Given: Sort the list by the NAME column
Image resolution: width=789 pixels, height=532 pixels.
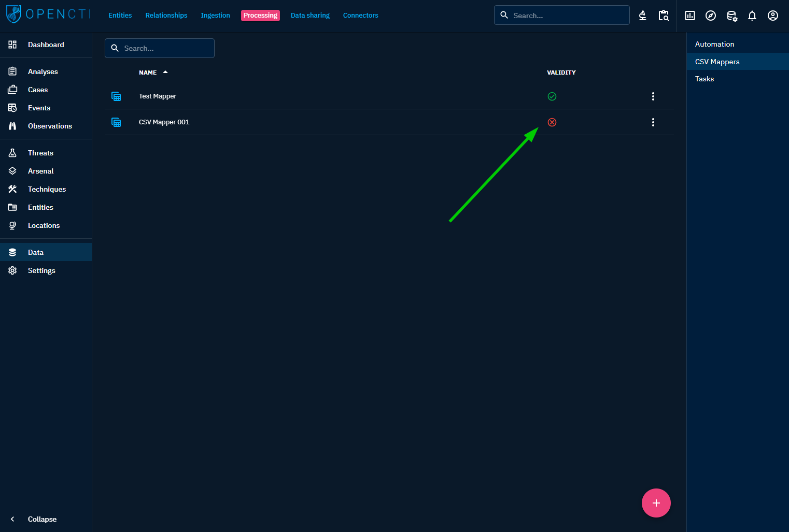Looking at the screenshot, I should pos(148,73).
